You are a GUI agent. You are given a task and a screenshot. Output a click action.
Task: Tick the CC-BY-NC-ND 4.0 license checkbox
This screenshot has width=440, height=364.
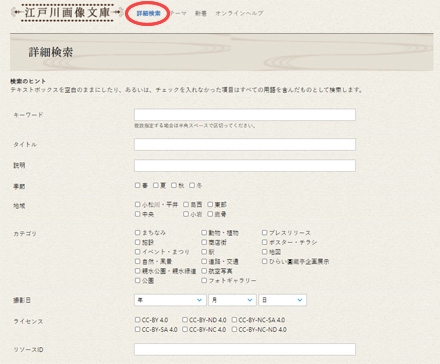pos(234,329)
